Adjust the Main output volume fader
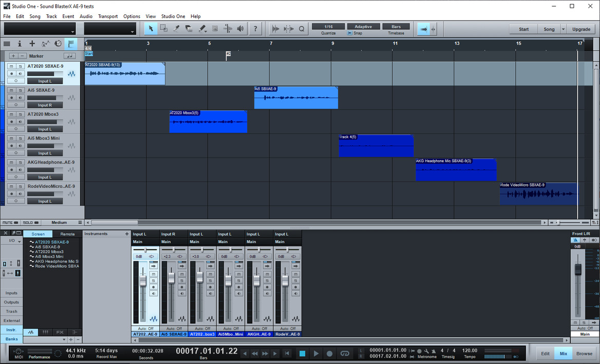The image size is (600, 364). pos(578,269)
